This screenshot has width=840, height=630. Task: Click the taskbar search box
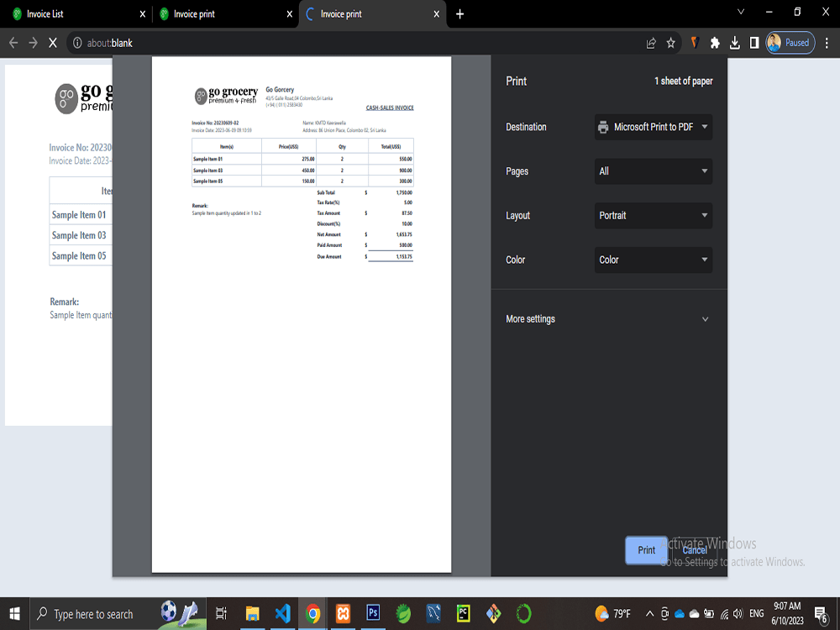click(118, 614)
